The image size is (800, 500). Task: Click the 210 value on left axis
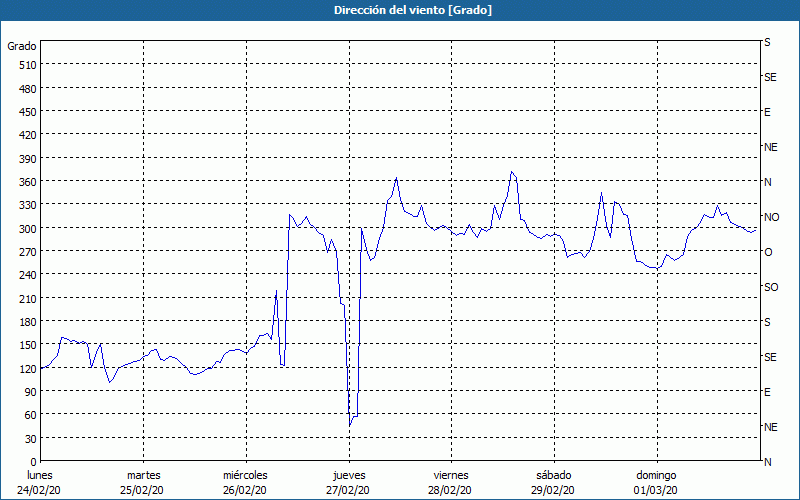(28, 298)
